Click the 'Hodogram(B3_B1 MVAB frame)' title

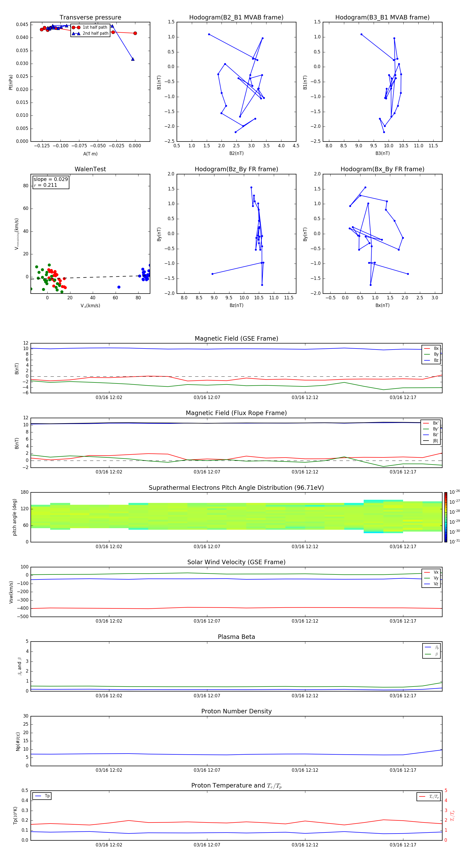pos(382,18)
